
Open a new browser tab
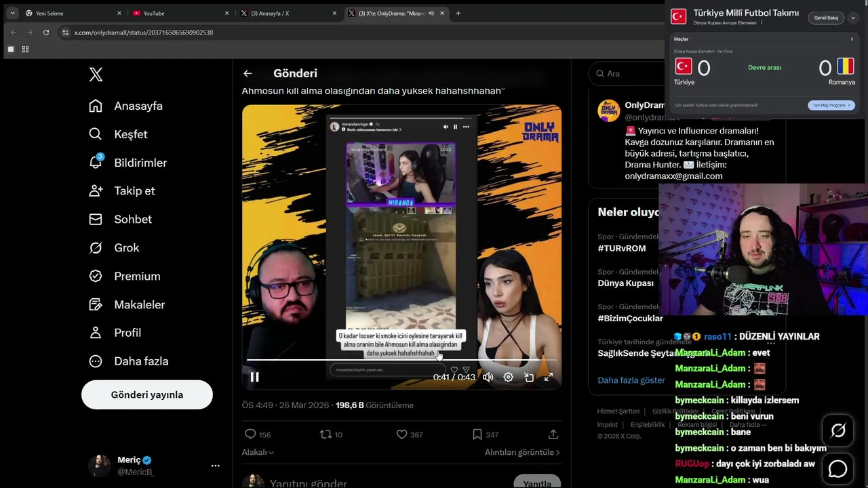(x=458, y=13)
